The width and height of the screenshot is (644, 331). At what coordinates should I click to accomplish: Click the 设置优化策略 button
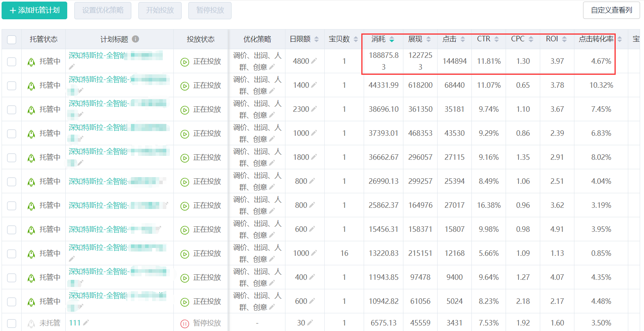(103, 10)
